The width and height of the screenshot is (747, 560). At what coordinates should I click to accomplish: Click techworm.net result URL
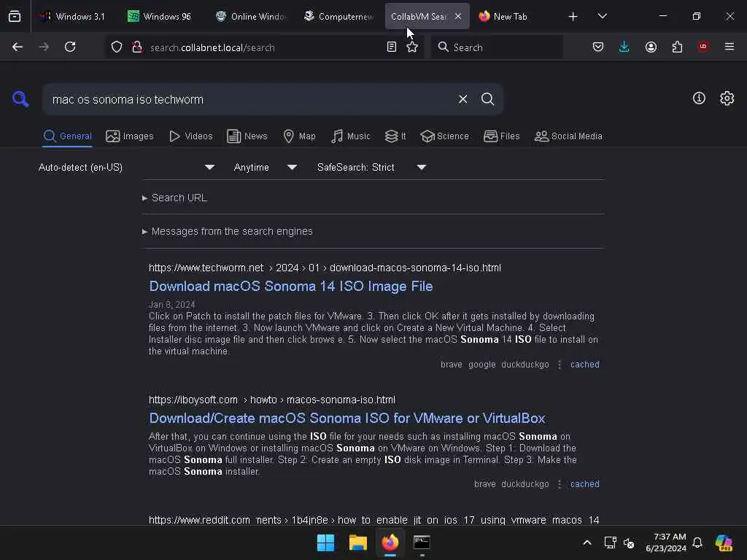coord(325,268)
